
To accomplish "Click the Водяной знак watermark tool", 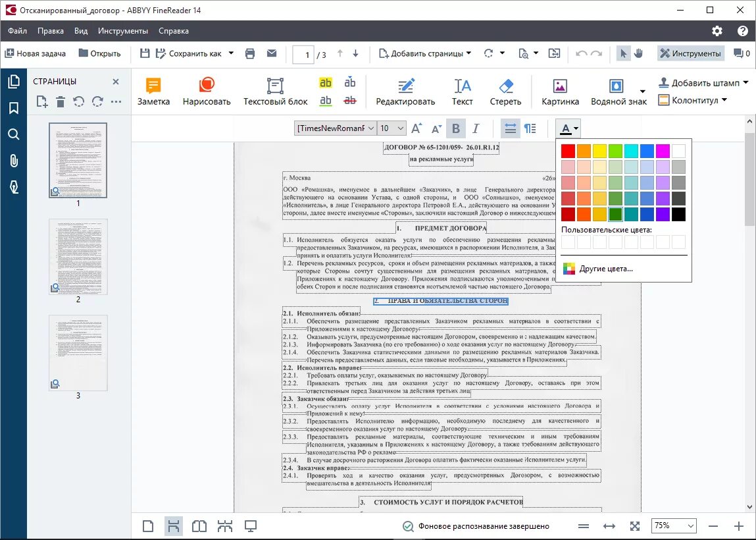I will pyautogui.click(x=618, y=92).
